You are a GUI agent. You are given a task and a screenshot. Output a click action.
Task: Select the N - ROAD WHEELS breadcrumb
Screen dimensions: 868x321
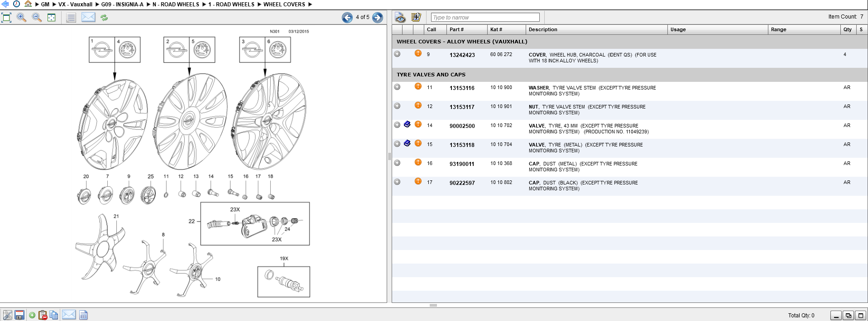(x=176, y=5)
